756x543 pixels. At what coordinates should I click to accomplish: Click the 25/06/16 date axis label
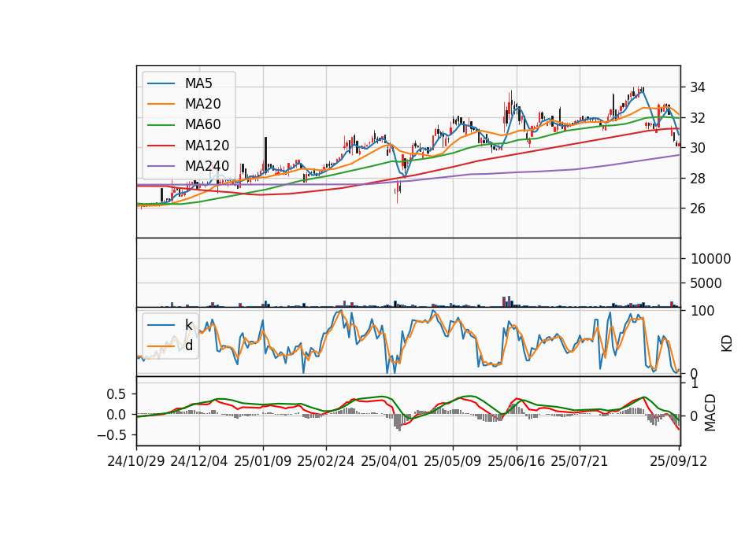click(517, 461)
